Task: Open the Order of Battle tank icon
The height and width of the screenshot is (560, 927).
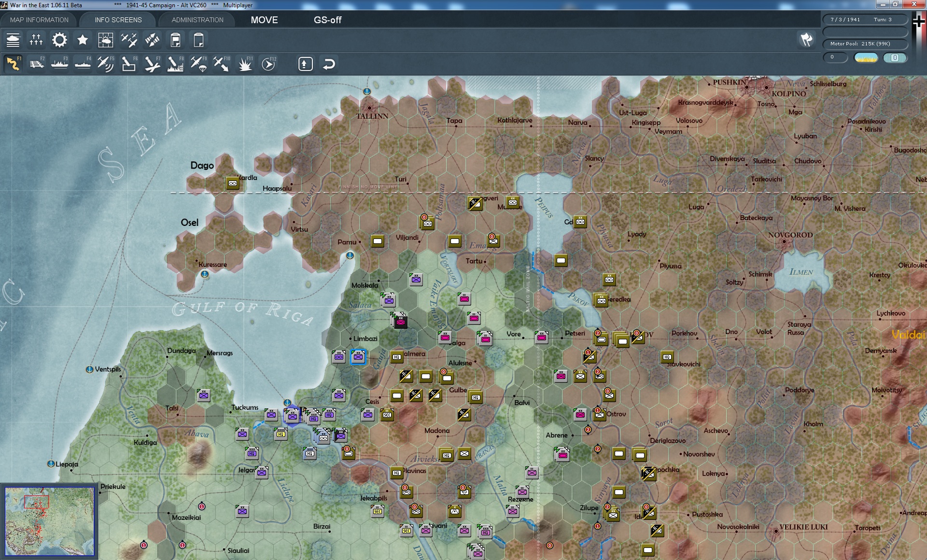Action: pyautogui.click(x=13, y=40)
